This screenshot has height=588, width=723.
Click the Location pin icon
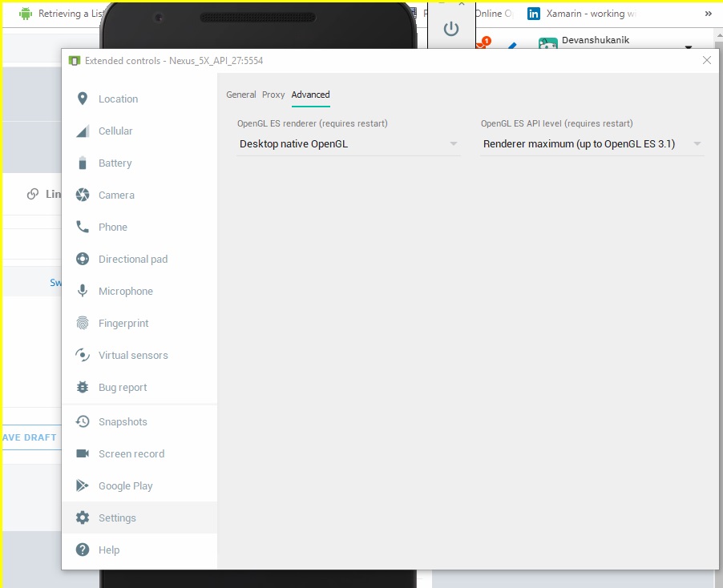pos(83,99)
